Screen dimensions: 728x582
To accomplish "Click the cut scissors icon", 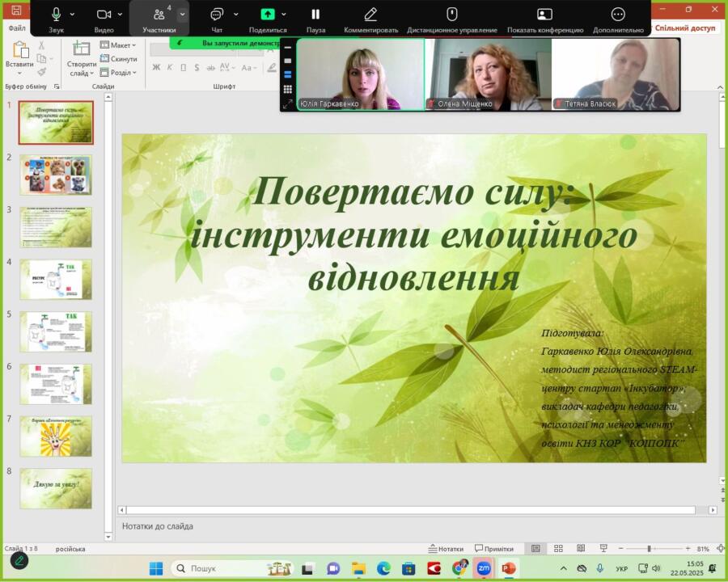I will [x=41, y=45].
